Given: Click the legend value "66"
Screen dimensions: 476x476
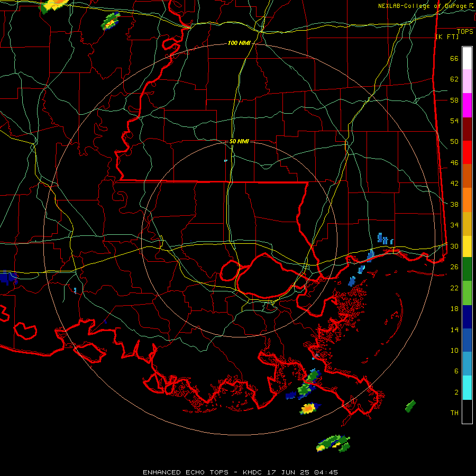Looking at the screenshot, I should tap(454, 59).
